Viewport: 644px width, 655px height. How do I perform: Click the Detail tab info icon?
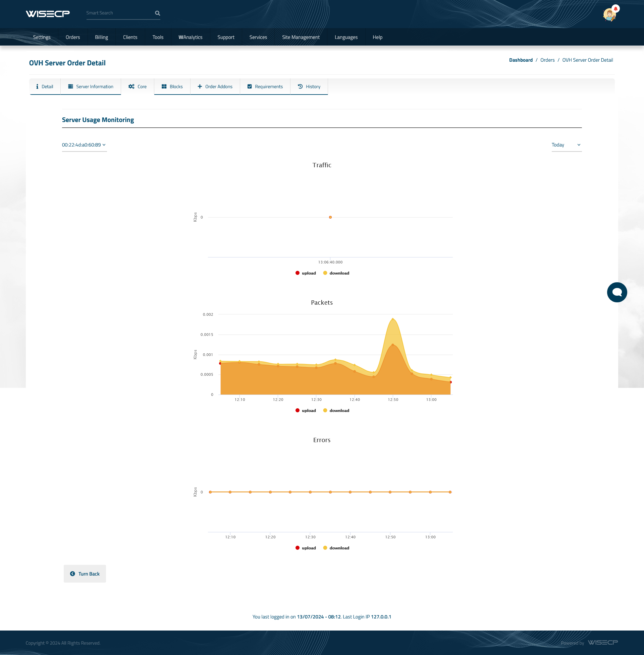pyautogui.click(x=37, y=86)
